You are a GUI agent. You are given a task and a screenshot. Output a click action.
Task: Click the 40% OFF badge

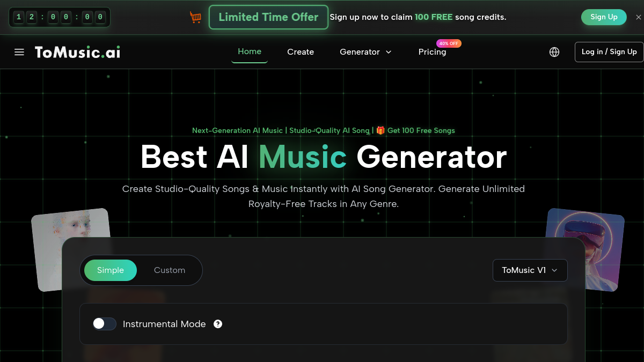(449, 43)
